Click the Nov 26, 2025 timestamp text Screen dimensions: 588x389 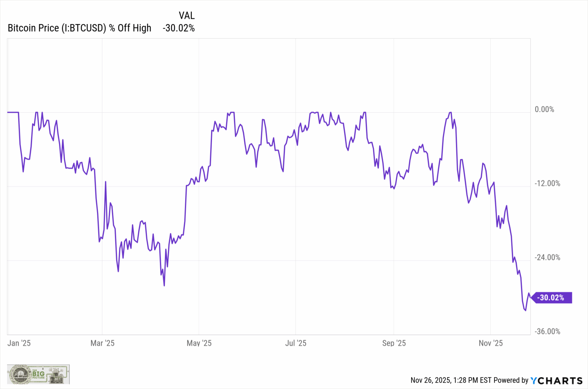click(x=451, y=380)
